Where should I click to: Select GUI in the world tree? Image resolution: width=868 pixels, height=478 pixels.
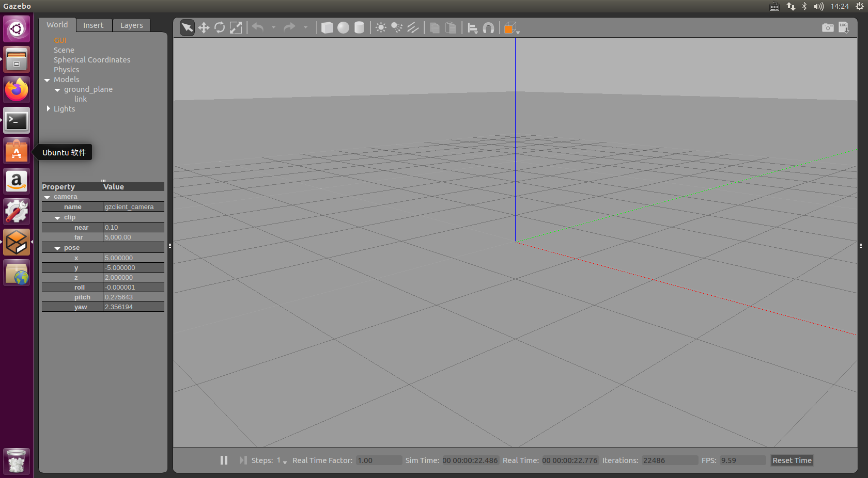coord(60,40)
